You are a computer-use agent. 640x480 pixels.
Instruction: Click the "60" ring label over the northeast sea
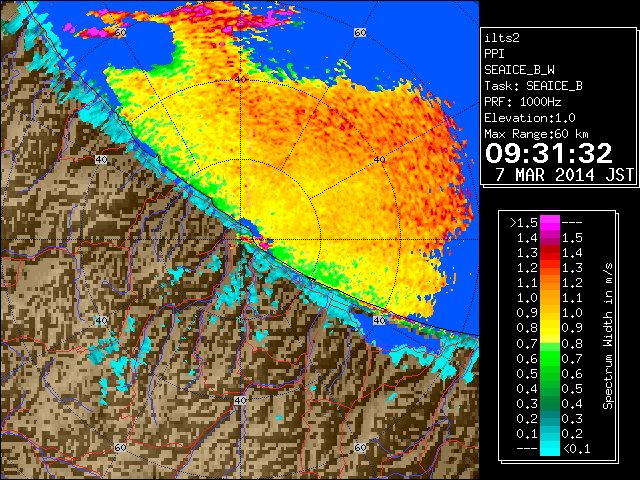[360, 32]
